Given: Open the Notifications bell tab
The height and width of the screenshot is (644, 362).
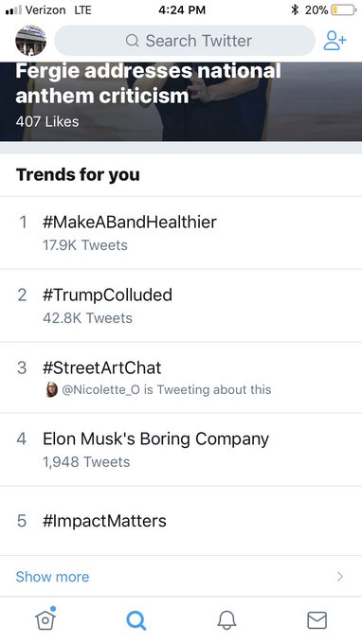Looking at the screenshot, I should coord(226,619).
